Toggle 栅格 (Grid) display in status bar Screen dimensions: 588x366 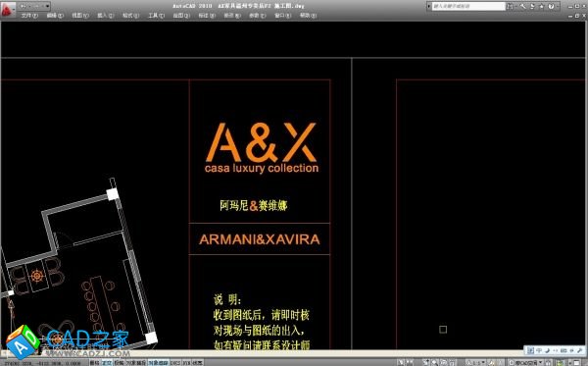[x=95, y=363]
